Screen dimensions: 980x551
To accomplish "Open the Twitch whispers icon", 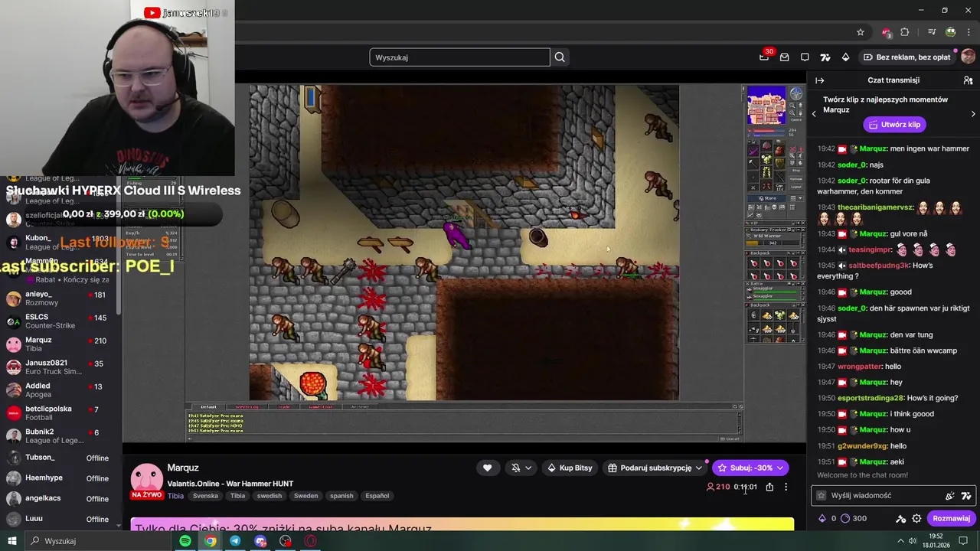I will pos(805,57).
